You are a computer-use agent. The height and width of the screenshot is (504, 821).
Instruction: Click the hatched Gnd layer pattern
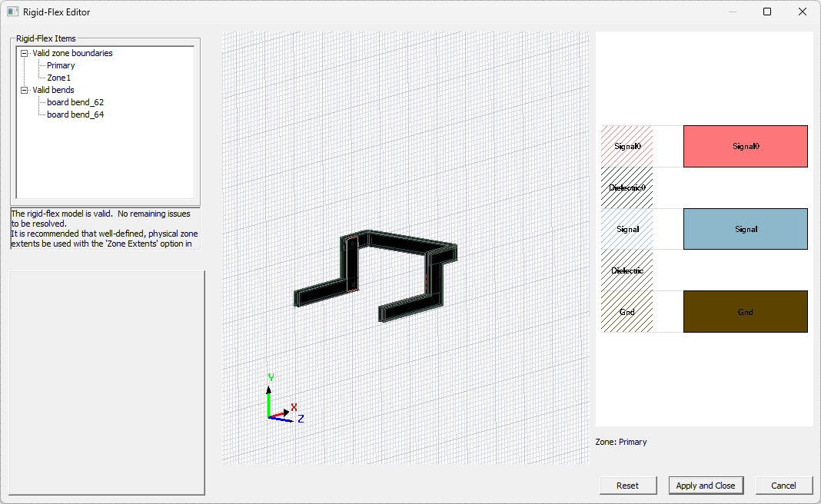(627, 311)
